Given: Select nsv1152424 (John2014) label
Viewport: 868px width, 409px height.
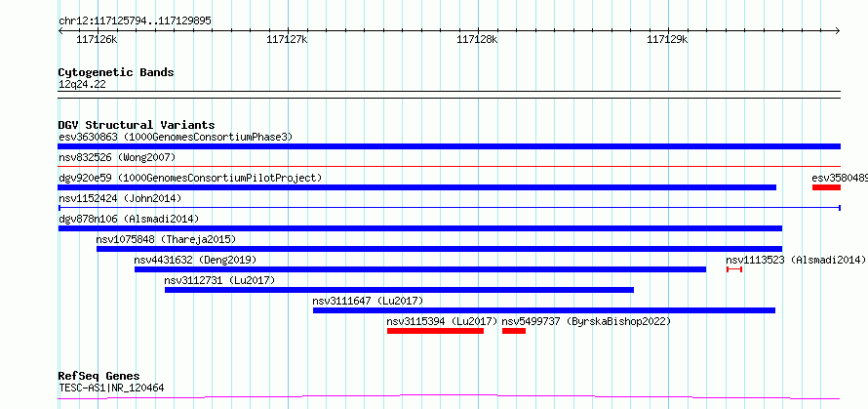Looking at the screenshot, I should tap(120, 198).
